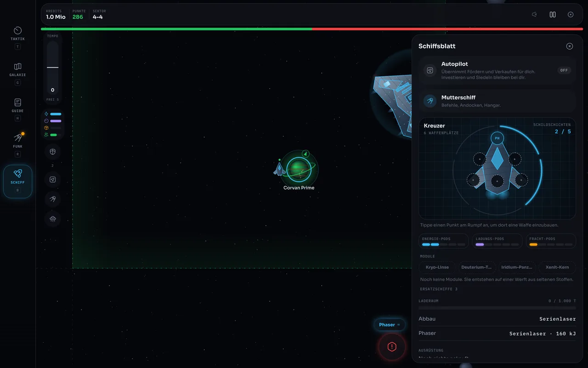Click the energy lightning status bar
This screenshot has width=588, height=368.
56,114
